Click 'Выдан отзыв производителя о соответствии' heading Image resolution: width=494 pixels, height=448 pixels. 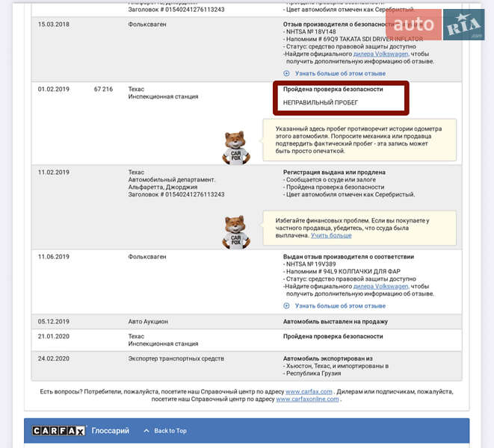(x=348, y=257)
